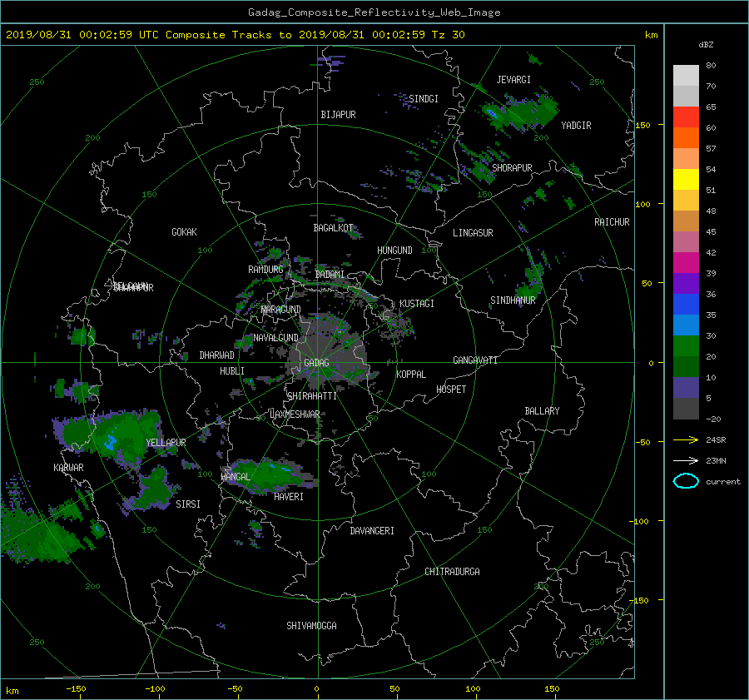Select the HANGAL label
This screenshot has height=700, width=749.
(x=236, y=477)
